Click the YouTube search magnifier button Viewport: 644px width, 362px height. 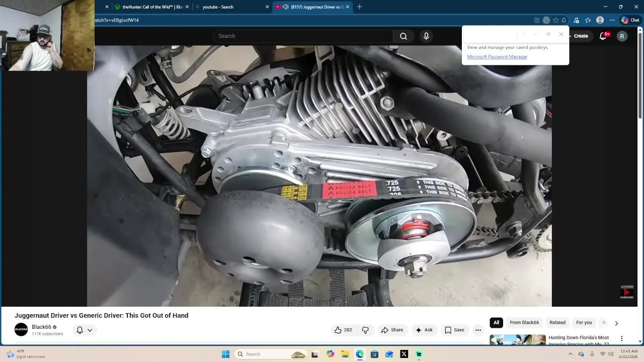point(404,36)
